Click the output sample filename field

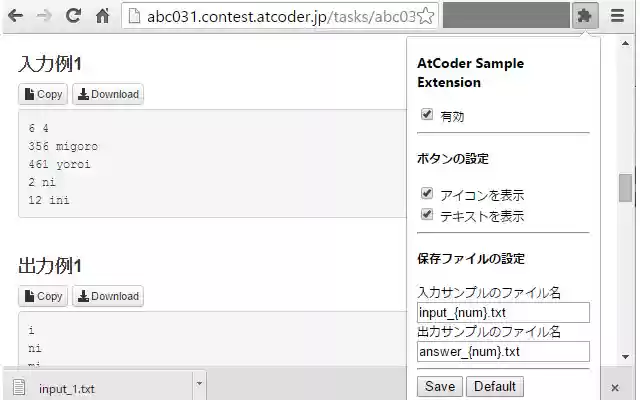[503, 351]
